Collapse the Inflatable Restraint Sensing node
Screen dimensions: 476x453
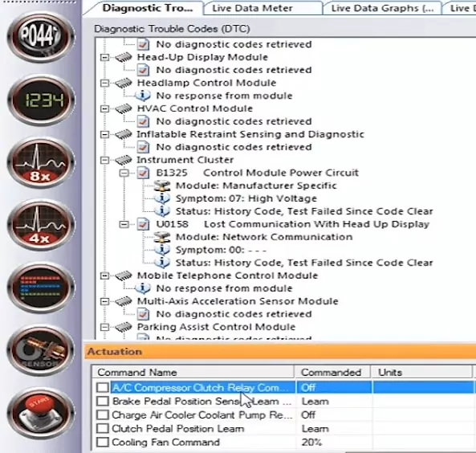pos(104,134)
